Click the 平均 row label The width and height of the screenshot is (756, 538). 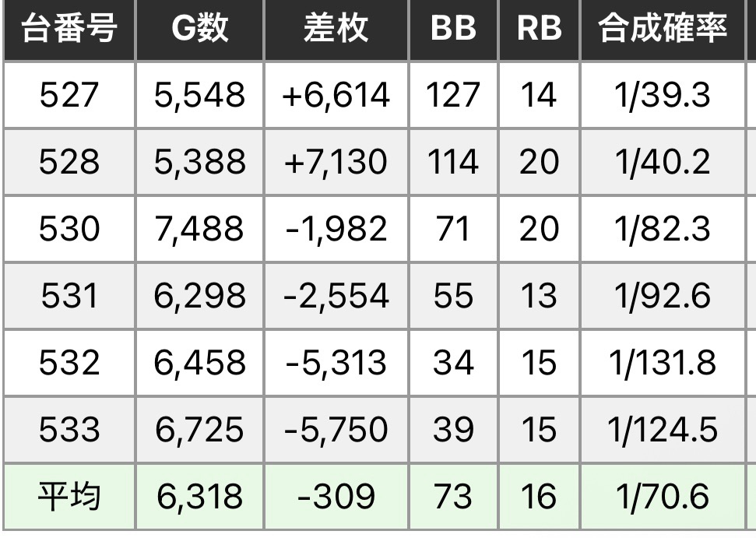69,496
